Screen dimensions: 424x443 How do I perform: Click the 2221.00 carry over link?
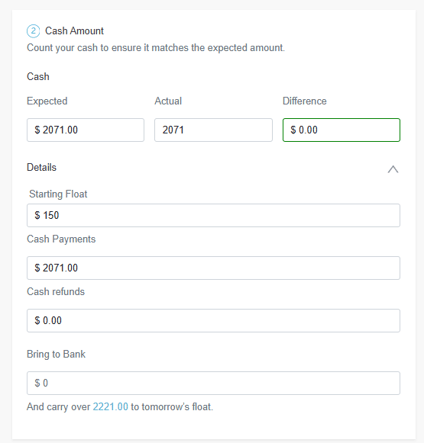(110, 407)
